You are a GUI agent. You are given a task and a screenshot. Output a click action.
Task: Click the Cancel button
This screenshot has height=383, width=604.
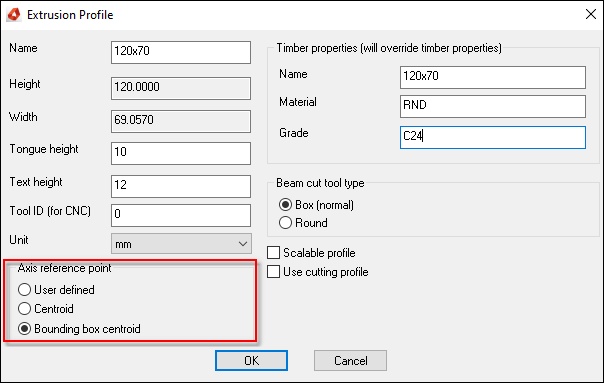coord(350,361)
